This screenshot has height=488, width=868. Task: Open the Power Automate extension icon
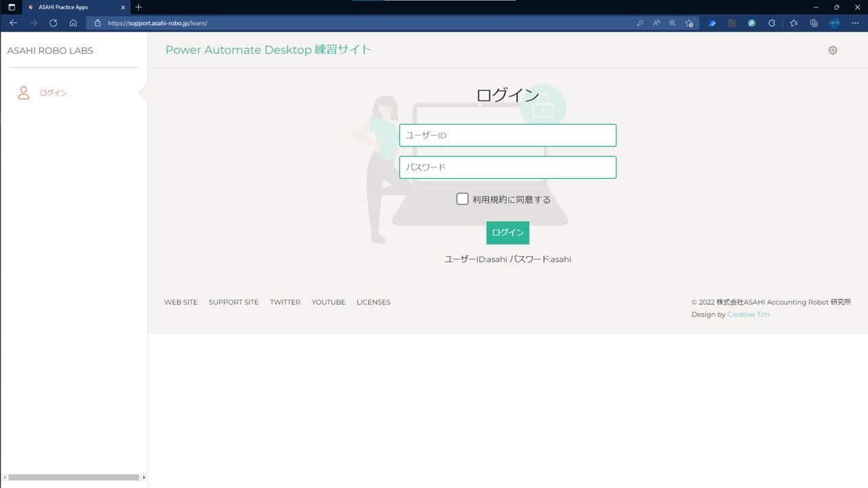click(712, 23)
